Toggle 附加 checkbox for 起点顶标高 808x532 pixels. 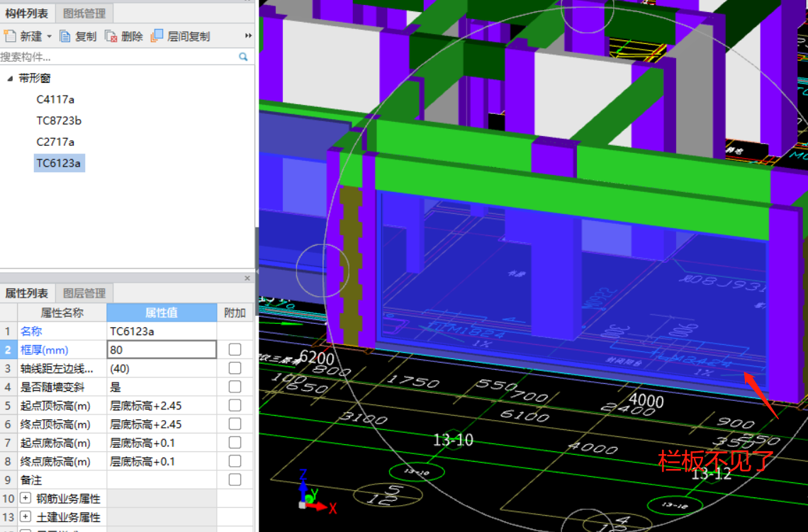pos(235,405)
